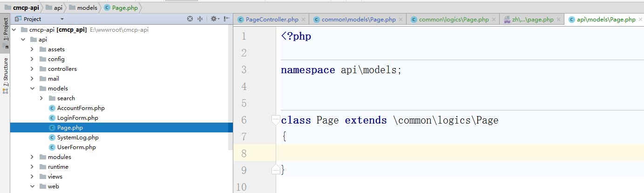The image size is (644, 193).
Task: Click the '<?php' tag on line 1
Action: pyautogui.click(x=296, y=36)
